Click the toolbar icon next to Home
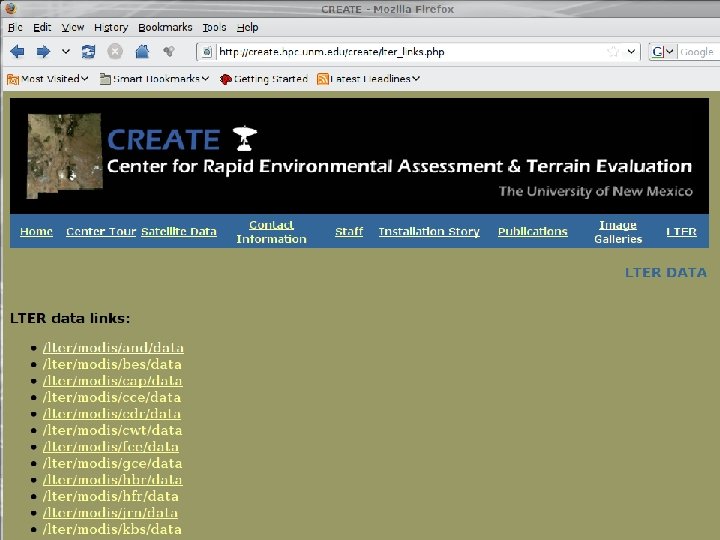 tap(169, 51)
